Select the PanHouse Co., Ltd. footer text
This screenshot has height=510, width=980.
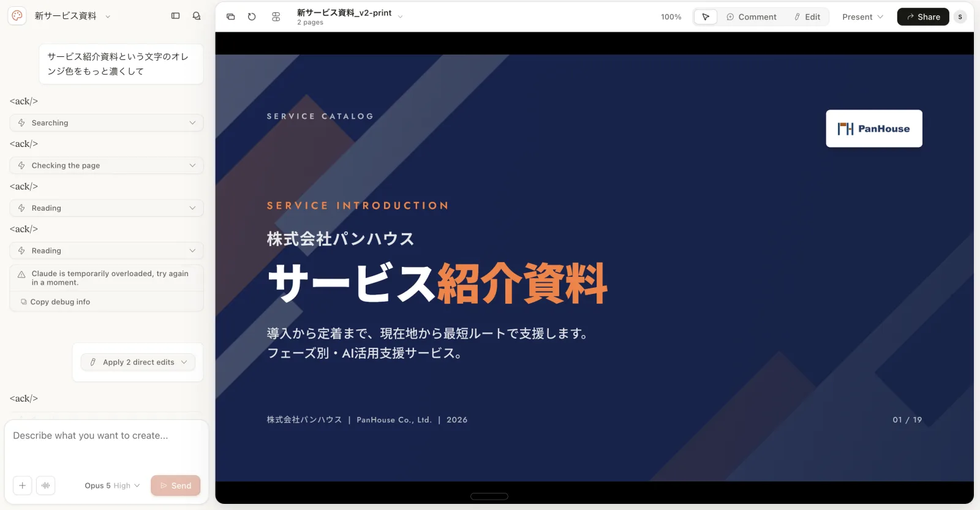click(394, 420)
